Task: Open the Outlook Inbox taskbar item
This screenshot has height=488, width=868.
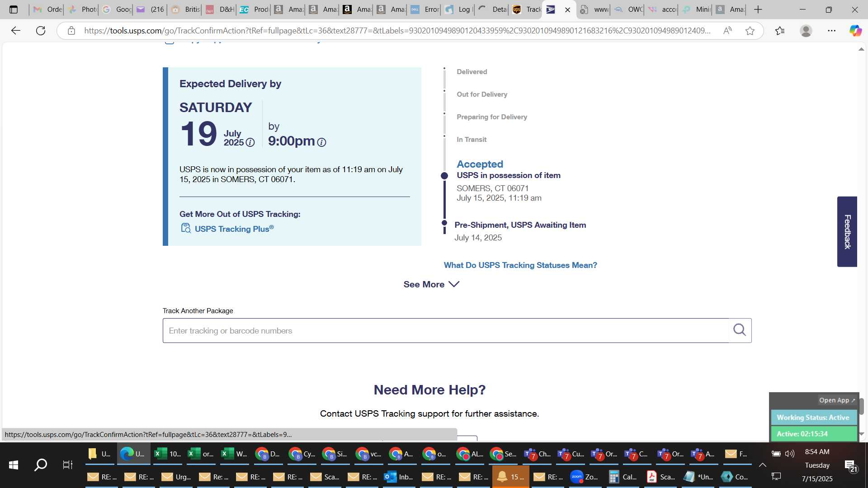Action: 398,477
